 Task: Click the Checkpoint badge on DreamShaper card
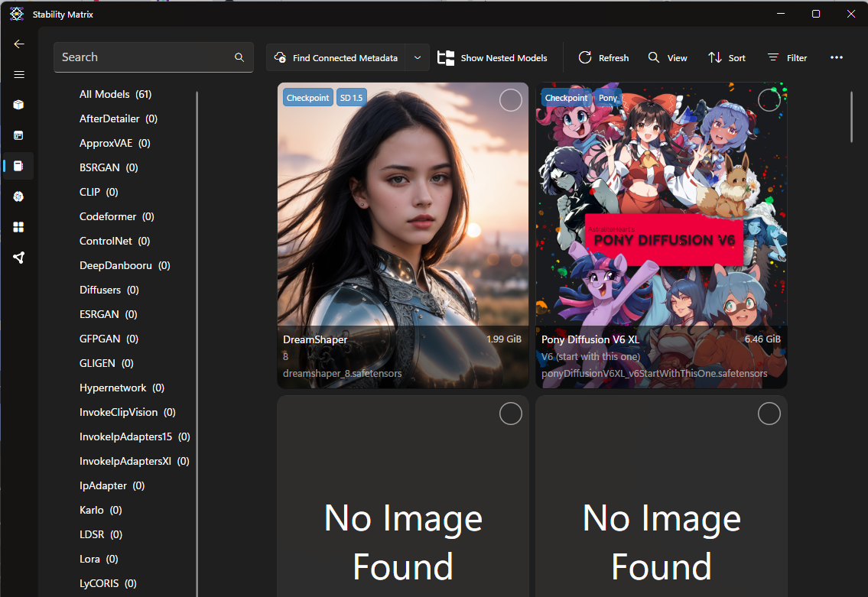(x=307, y=97)
